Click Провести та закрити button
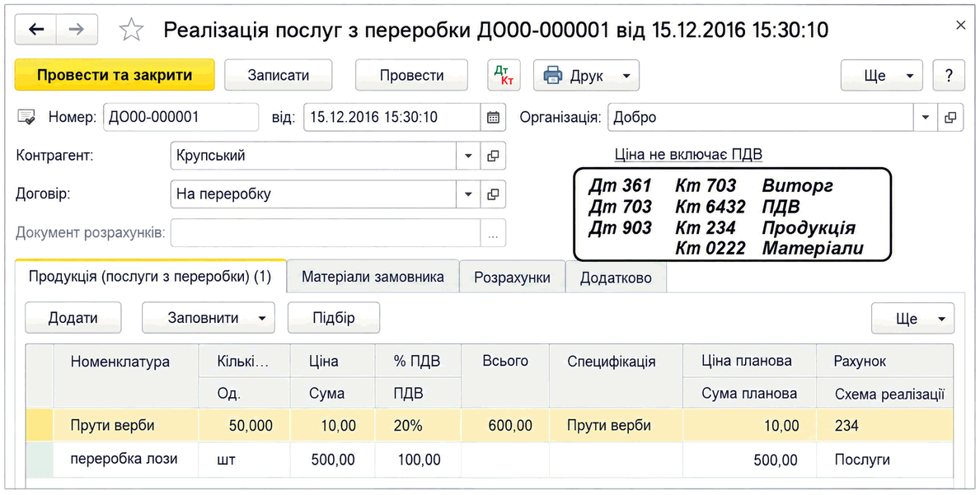The image size is (980, 495). [x=115, y=76]
